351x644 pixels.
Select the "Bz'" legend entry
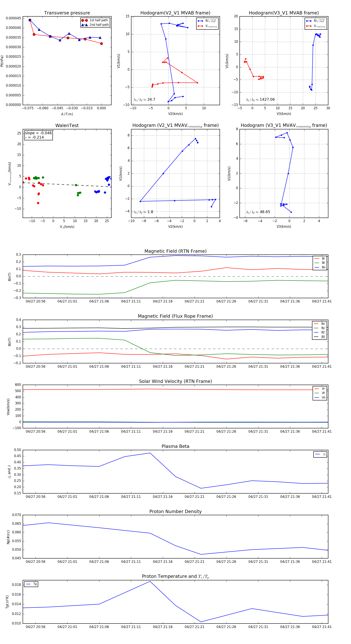(x=320, y=332)
